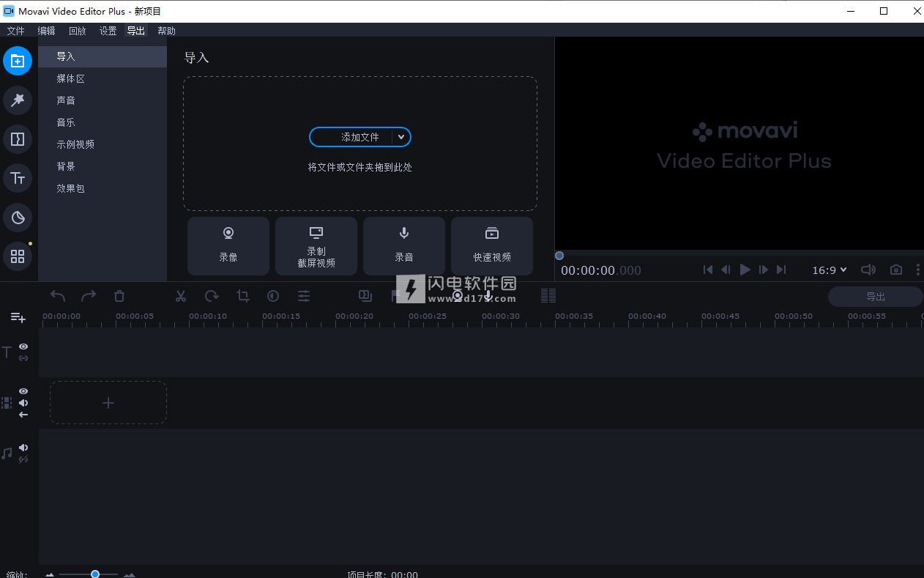Image resolution: width=924 pixels, height=578 pixels.
Task: Toggle video track visibility eye
Action: pos(23,391)
